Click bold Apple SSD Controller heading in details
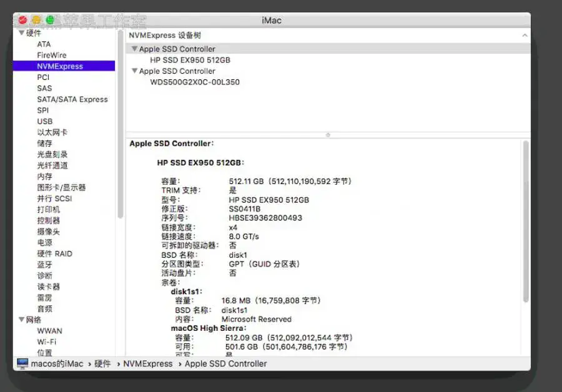Image resolution: width=562 pixels, height=392 pixels. point(171,144)
